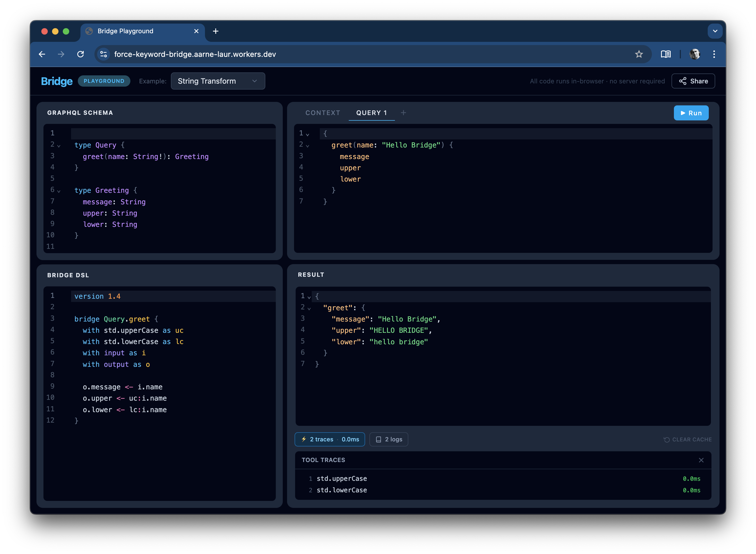This screenshot has height=554, width=756.
Task: Bookmark the page via the star icon
Action: pyautogui.click(x=639, y=54)
